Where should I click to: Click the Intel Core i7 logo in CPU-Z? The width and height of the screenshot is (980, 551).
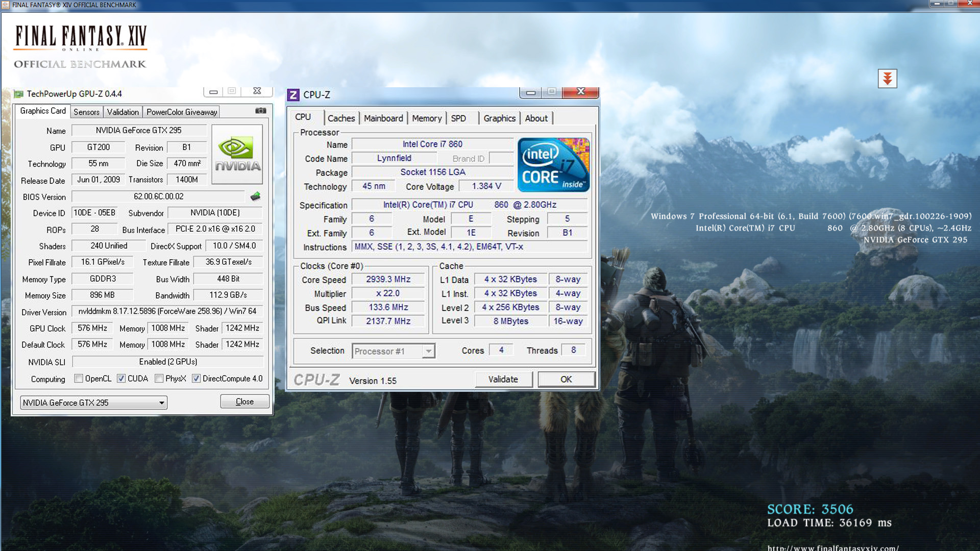point(554,165)
